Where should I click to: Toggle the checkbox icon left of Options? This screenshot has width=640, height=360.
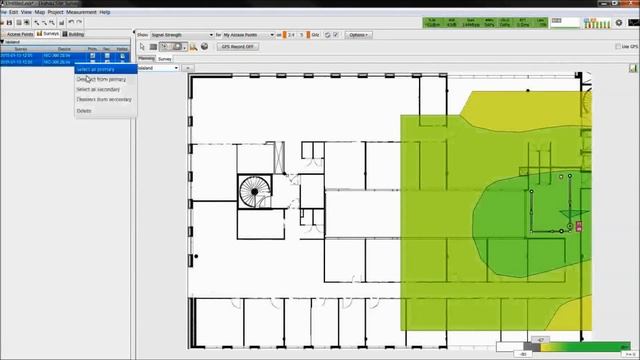(336, 35)
